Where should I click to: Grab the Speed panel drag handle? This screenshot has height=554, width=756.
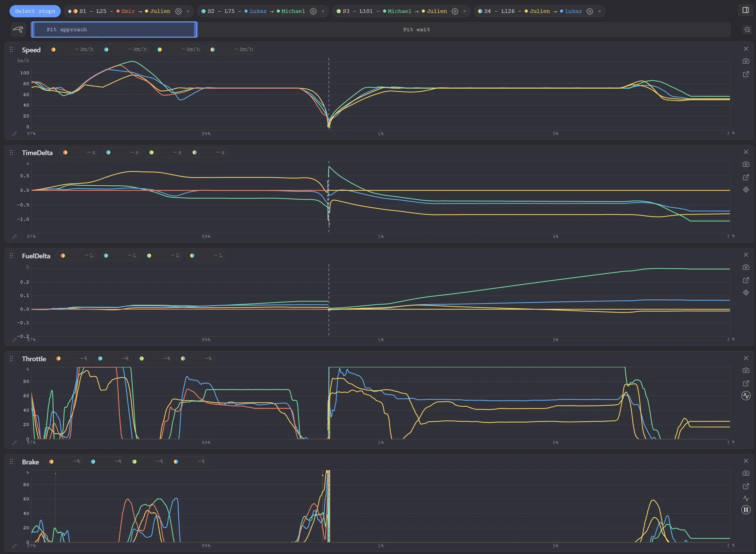(11, 50)
